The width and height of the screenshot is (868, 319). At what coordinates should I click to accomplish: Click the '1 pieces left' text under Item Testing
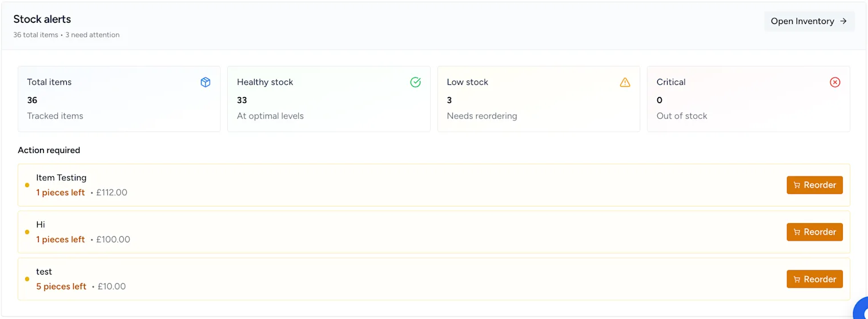click(x=61, y=192)
